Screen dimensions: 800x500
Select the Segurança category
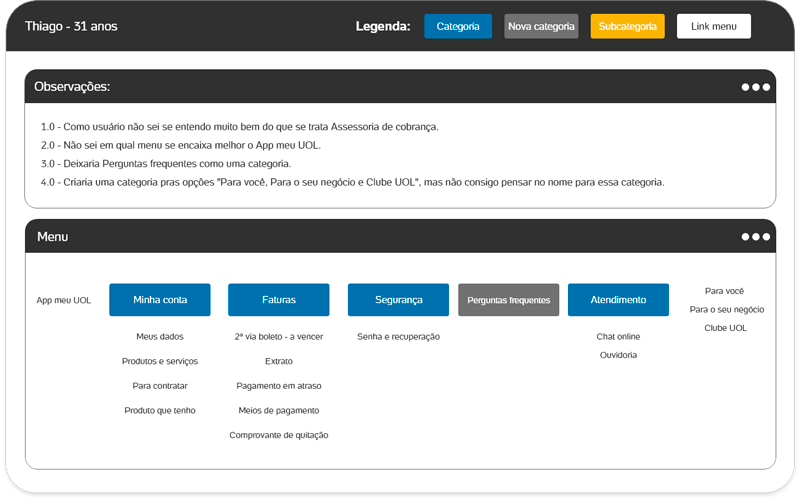tap(398, 300)
